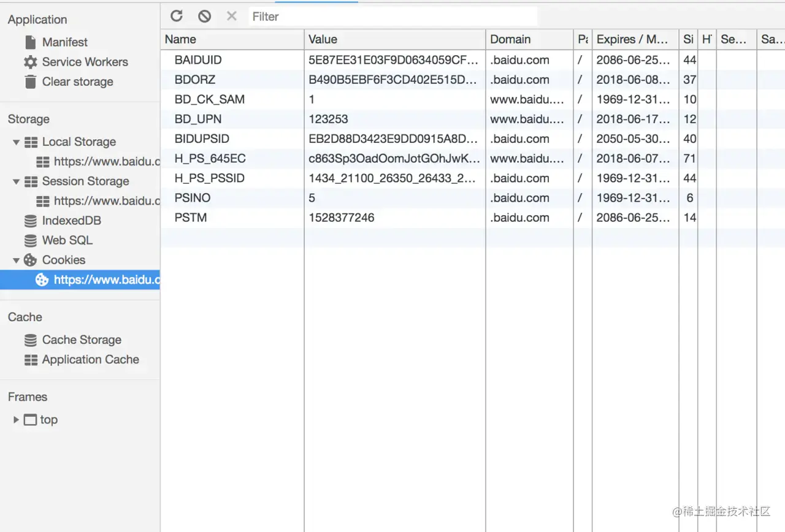The image size is (785, 532).
Task: Click the value starting 5E87EE31E03F
Action: click(393, 60)
